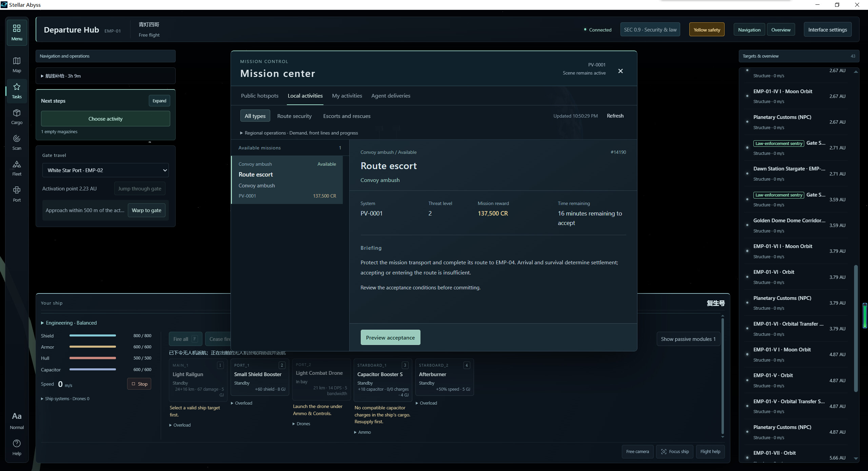
Task: Open the Port sidebar icon
Action: point(17,194)
